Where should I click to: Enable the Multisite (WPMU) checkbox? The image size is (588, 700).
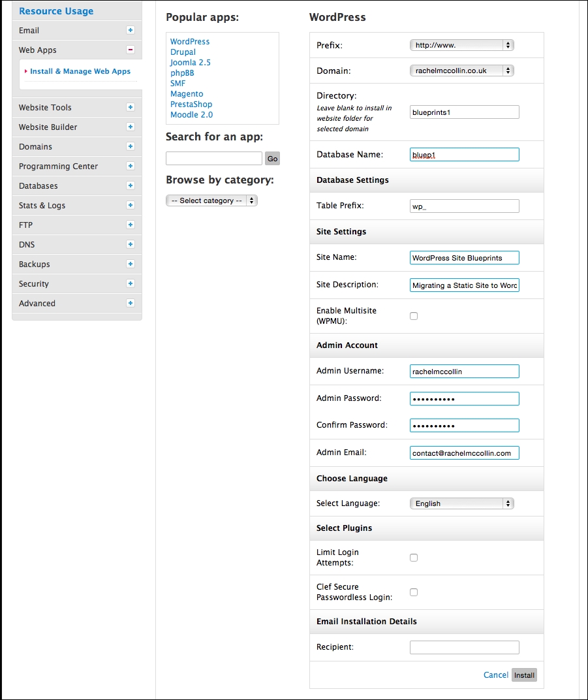click(x=414, y=316)
